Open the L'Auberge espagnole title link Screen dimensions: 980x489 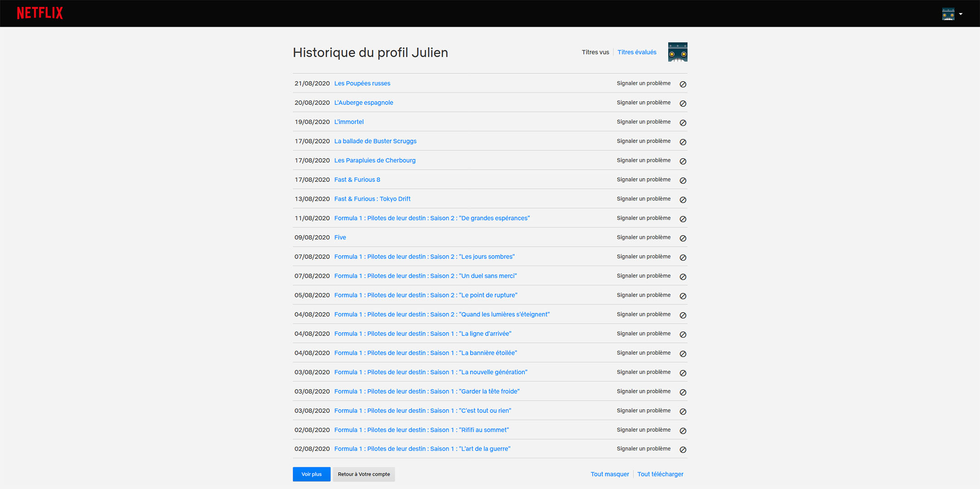(364, 103)
